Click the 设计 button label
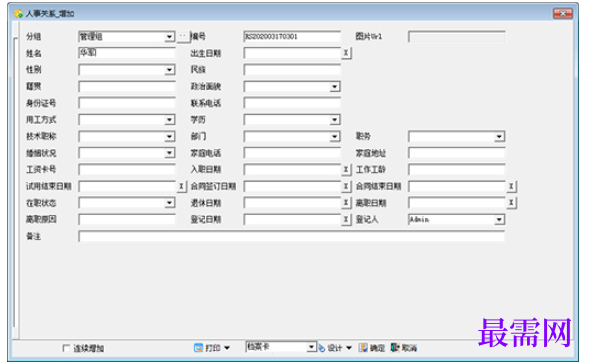This screenshot has height=364, width=590. [x=335, y=348]
